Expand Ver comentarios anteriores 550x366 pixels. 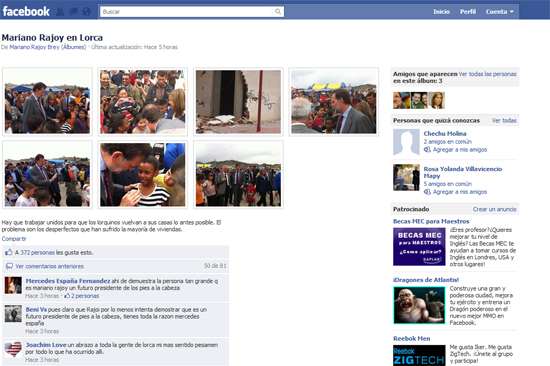[x=49, y=266]
